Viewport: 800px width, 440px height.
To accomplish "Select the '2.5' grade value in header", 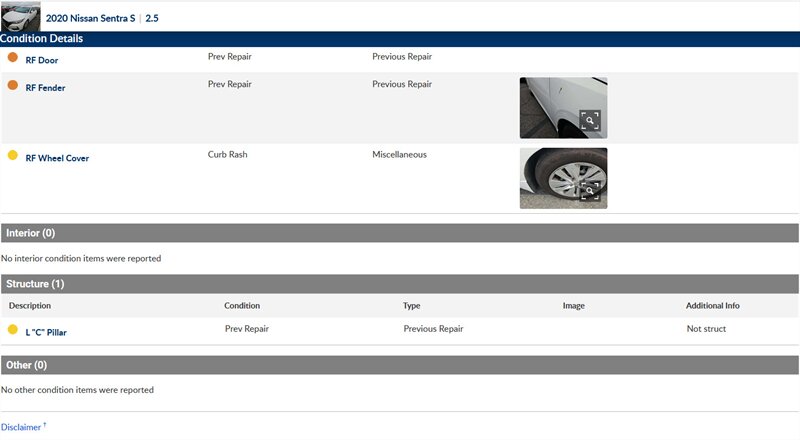I will pyautogui.click(x=152, y=18).
